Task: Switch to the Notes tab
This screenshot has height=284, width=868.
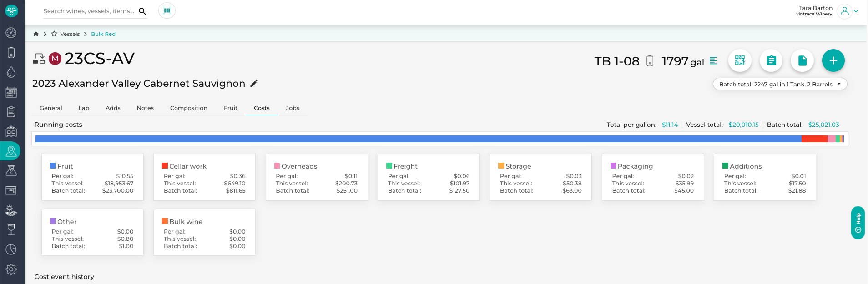Action: coord(145,108)
